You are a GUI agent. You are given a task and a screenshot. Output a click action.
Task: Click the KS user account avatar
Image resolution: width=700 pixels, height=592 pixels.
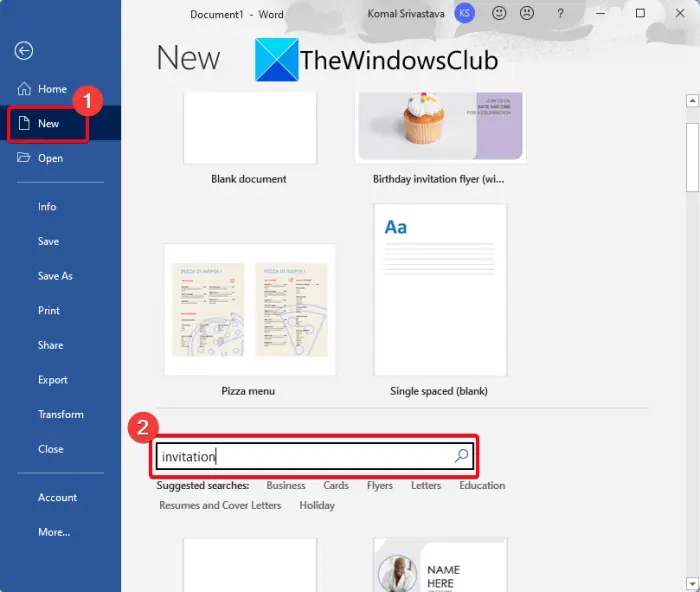(x=464, y=13)
